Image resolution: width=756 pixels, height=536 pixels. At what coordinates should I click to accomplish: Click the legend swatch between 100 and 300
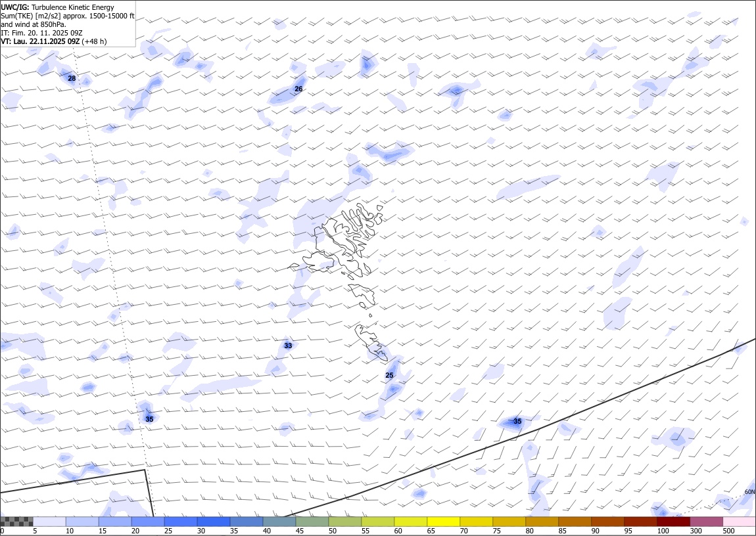tap(673, 522)
